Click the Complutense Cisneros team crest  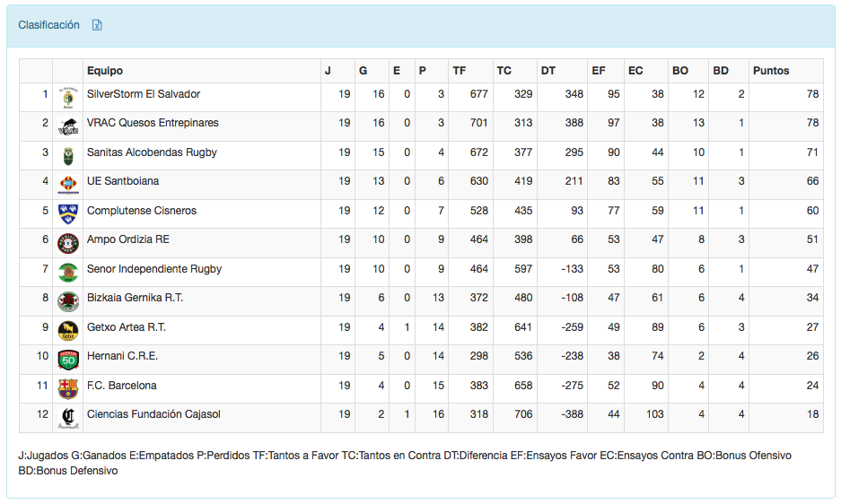click(x=67, y=213)
